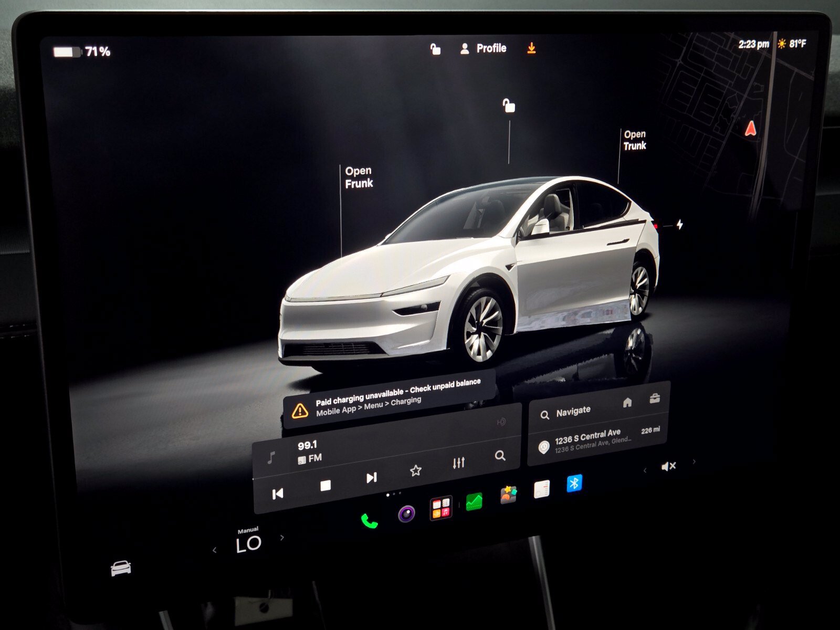Stop radio playback
The width and height of the screenshot is (840, 630).
325,486
